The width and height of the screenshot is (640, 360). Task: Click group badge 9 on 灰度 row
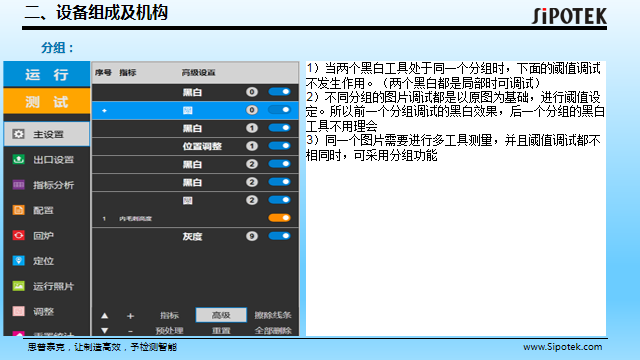[x=252, y=236]
